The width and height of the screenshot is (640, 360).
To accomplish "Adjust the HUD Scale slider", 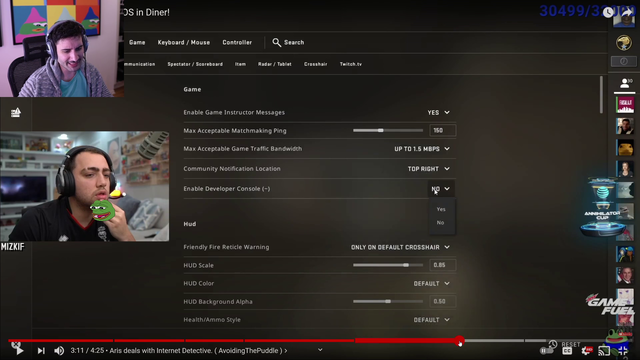I will 388,265.
